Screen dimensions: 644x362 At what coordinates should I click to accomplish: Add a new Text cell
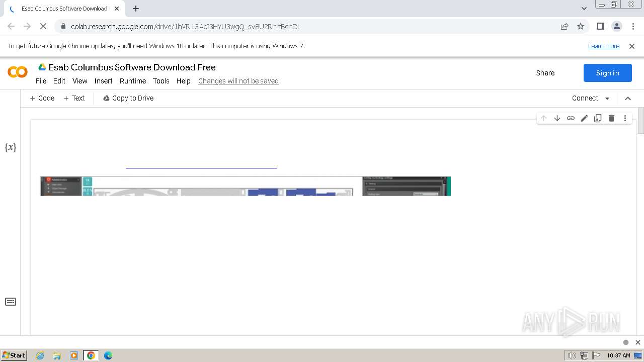[74, 99]
